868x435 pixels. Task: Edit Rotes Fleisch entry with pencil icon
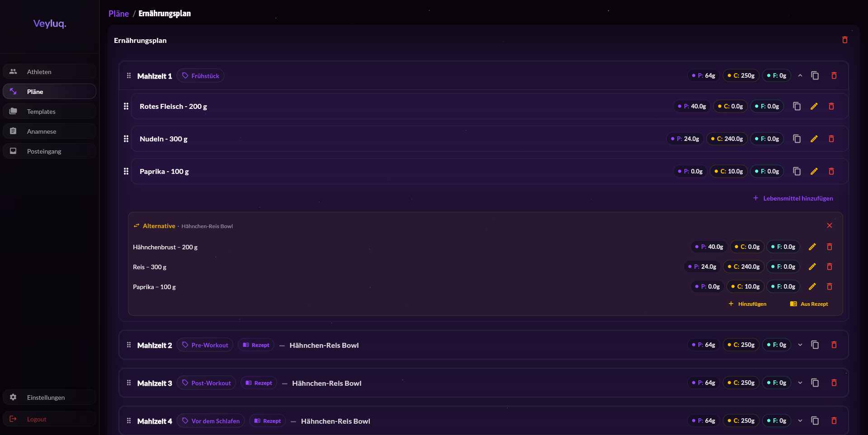[814, 107]
